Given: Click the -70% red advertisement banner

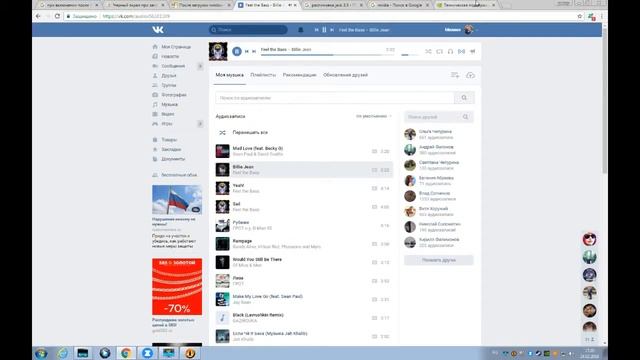Looking at the screenshot, I should click(177, 287).
